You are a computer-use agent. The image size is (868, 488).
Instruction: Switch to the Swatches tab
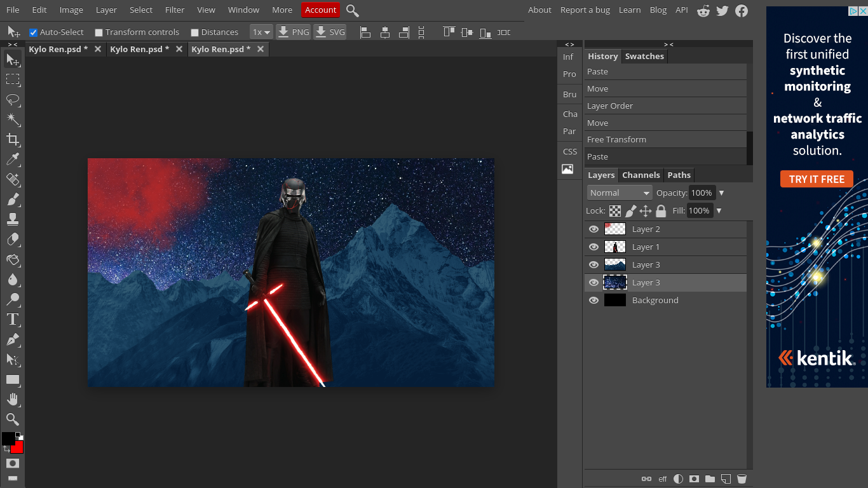[644, 56]
